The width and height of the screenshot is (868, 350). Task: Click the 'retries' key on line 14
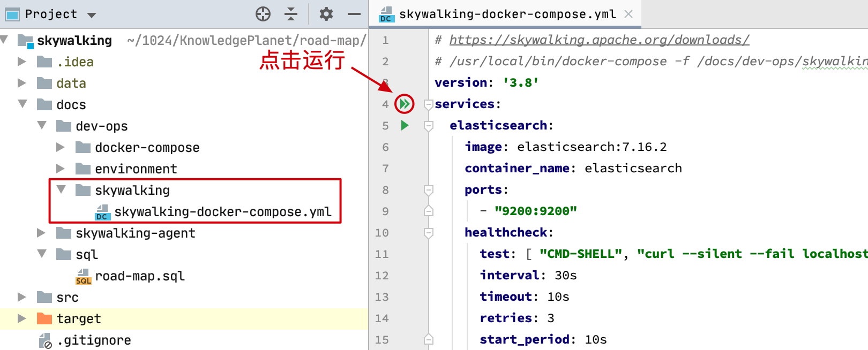coord(506,318)
